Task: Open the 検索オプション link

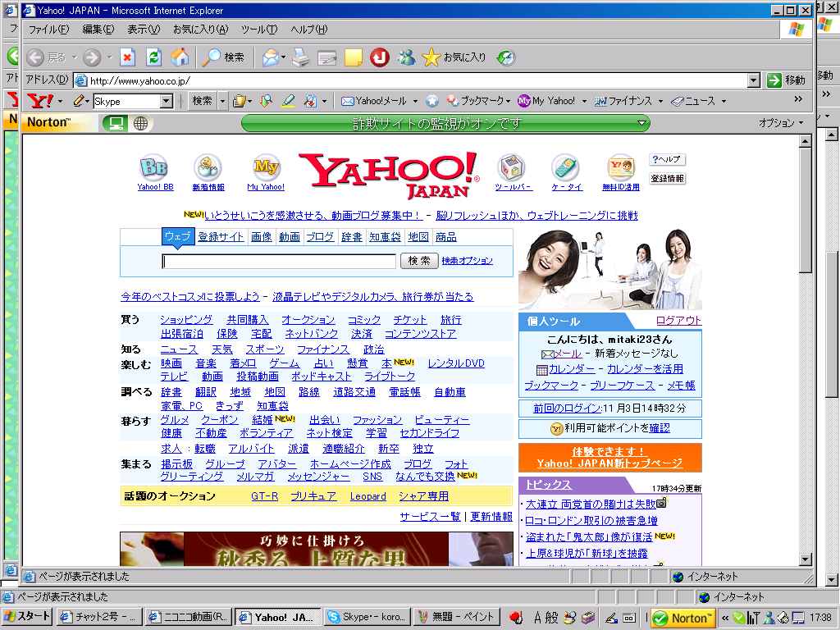Action: 467,261
